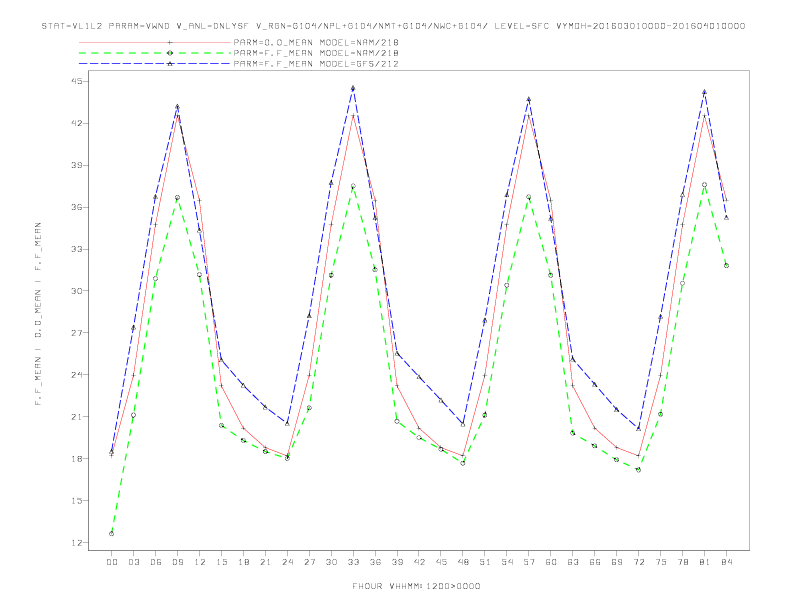Click x-axis forecast hour label 21
Screen dimensions: 792x612
coord(265,562)
